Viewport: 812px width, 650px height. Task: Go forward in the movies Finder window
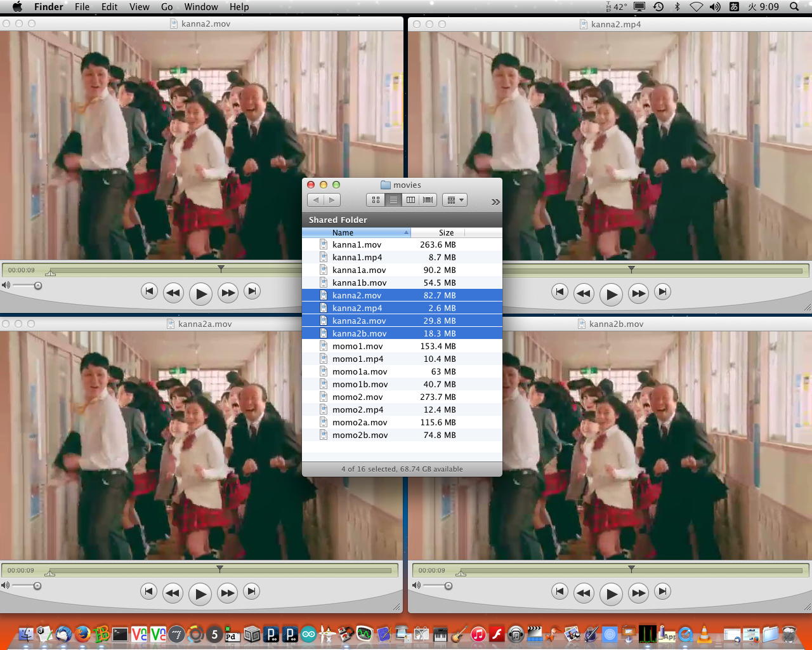[332, 200]
